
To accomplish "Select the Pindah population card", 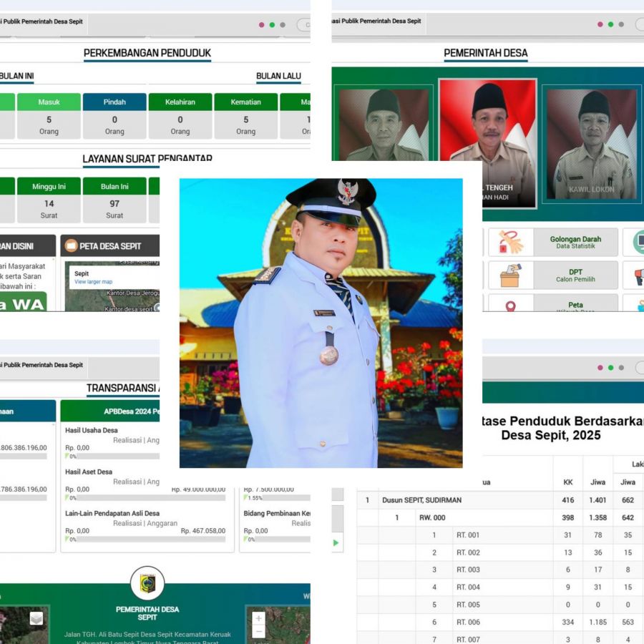I will pyautogui.click(x=114, y=116).
